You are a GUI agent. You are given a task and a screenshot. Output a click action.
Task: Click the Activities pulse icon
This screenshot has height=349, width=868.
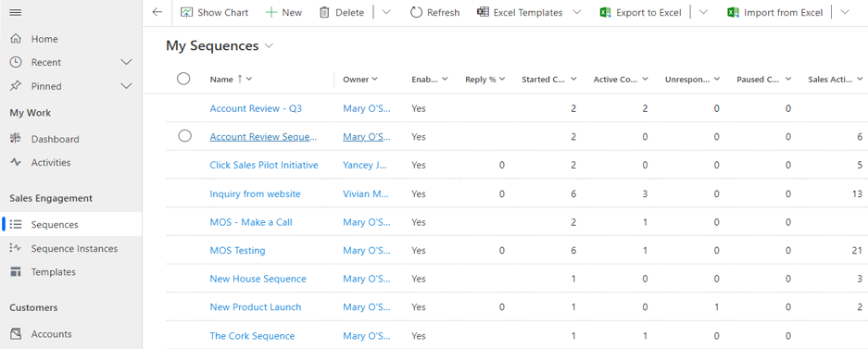(x=16, y=162)
